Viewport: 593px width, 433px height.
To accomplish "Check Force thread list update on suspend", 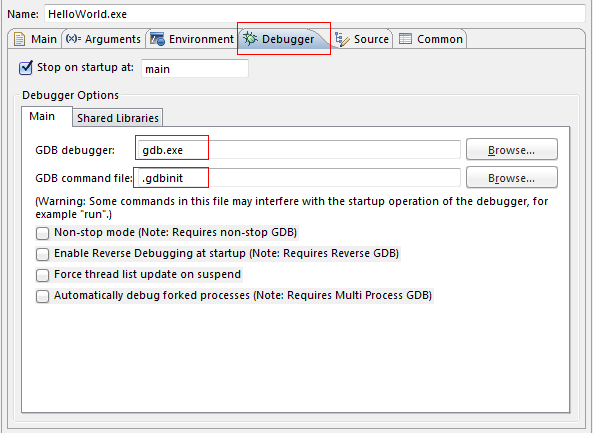I will click(x=42, y=275).
